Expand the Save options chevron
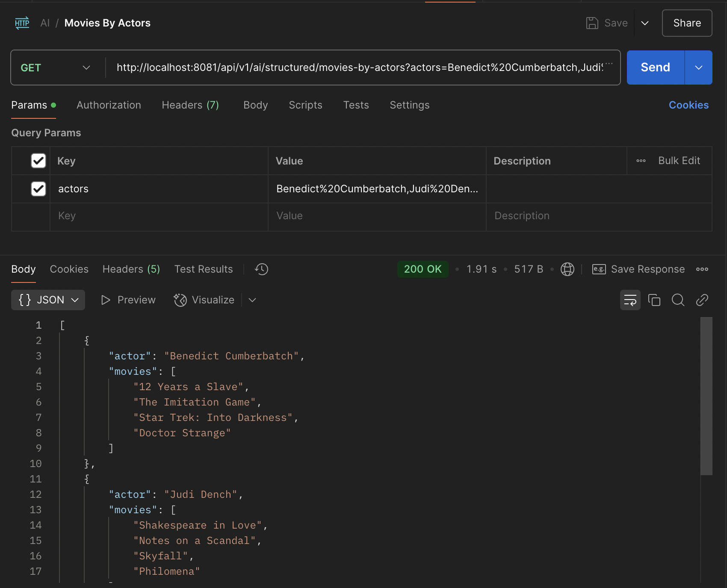Screen dimensions: 727x588 click(645, 23)
